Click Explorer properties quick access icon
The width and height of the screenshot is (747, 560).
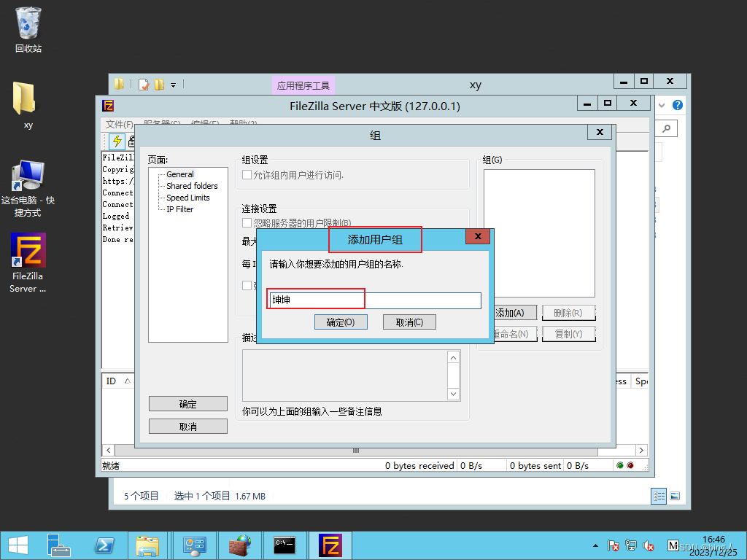144,85
